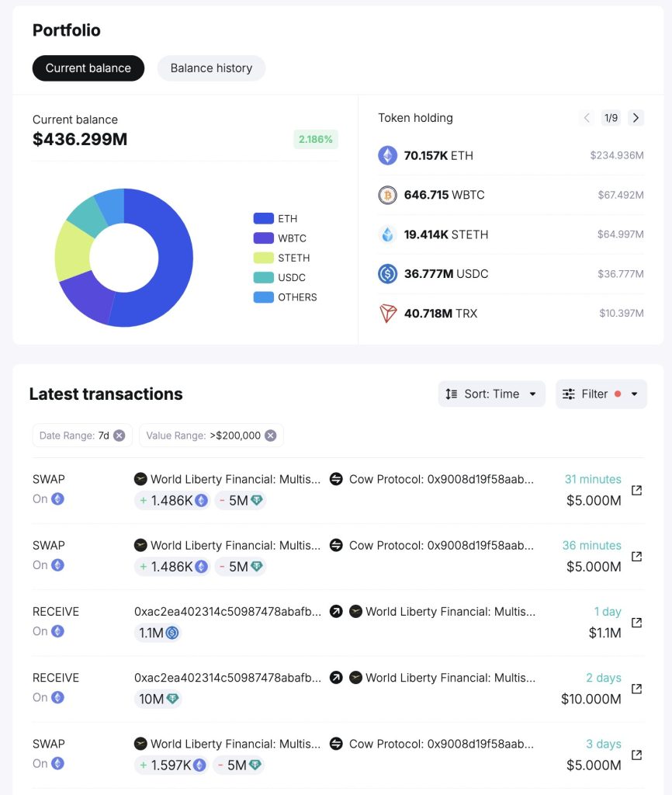This screenshot has height=795, width=672.
Task: Open sender address 0xac2ea402314c in 2 days receive
Action: 227,678
